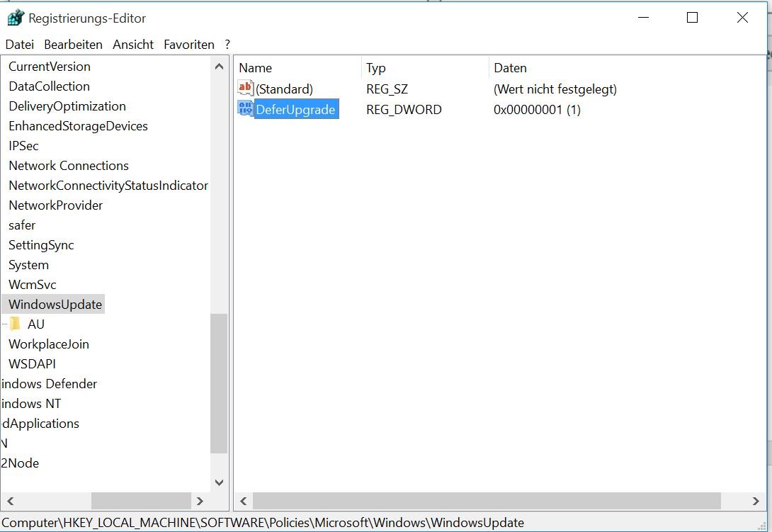The width and height of the screenshot is (772, 532).
Task: Open the ? help menu
Action: click(227, 45)
